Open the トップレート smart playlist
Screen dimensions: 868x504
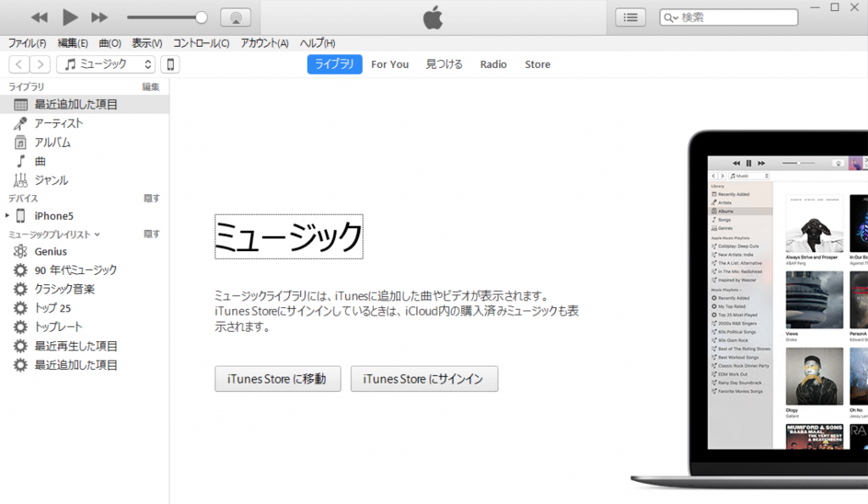84,327
